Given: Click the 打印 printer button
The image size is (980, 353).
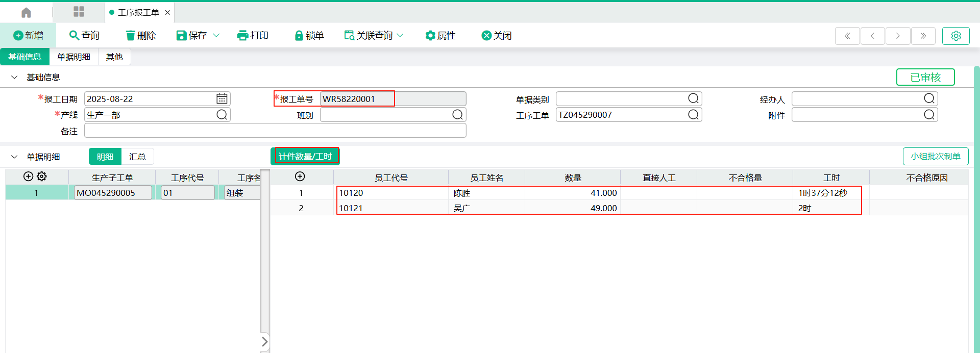Looking at the screenshot, I should click(253, 35).
